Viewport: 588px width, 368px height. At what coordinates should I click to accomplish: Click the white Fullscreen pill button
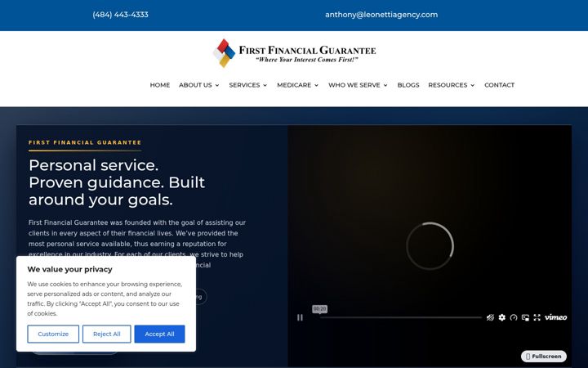[x=544, y=357]
